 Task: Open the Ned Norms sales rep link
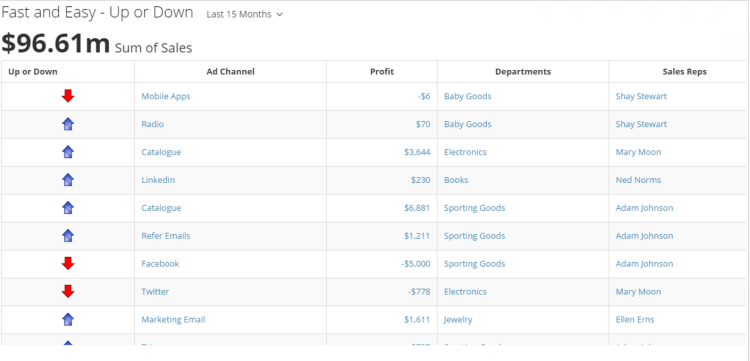pos(638,180)
